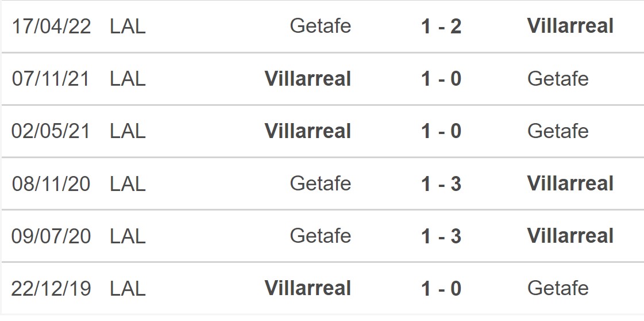The image size is (644, 321).
Task: Open the 1 - 3 result from 09/07/20
Action: 441,236
